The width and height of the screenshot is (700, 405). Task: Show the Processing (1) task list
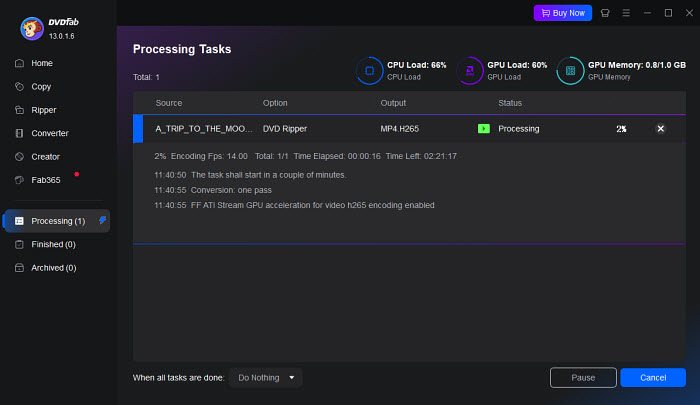pyautogui.click(x=56, y=221)
